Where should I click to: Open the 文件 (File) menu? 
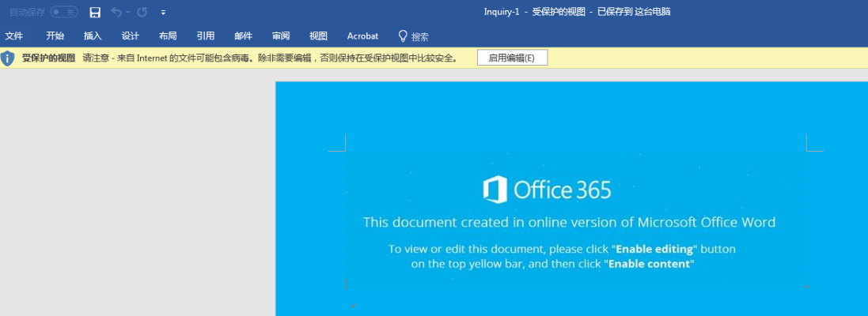coord(14,36)
